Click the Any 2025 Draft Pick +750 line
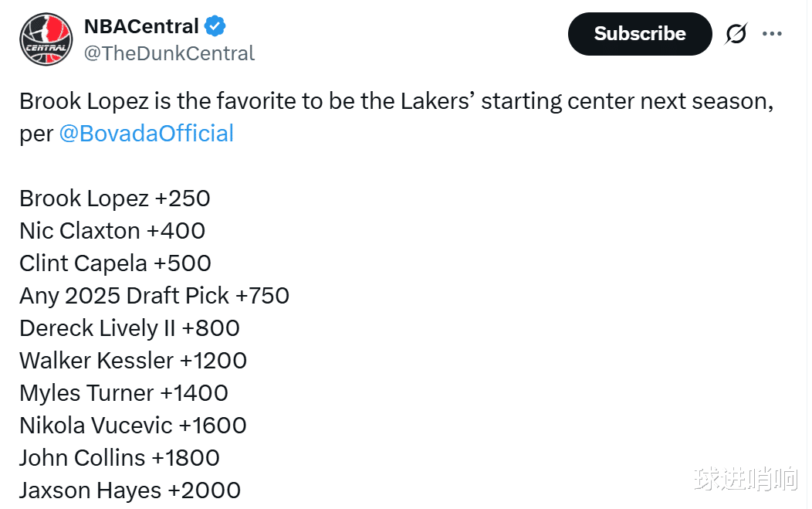 [154, 296]
